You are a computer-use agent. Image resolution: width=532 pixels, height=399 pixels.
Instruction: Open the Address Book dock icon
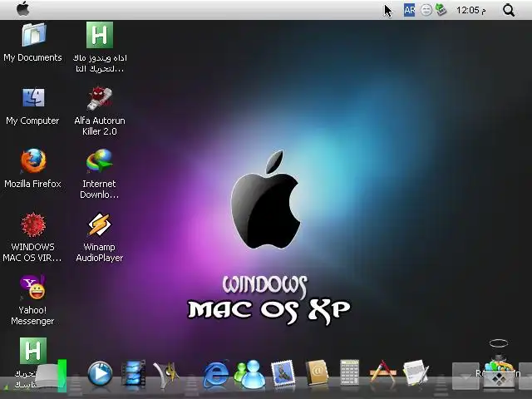pyautogui.click(x=317, y=373)
